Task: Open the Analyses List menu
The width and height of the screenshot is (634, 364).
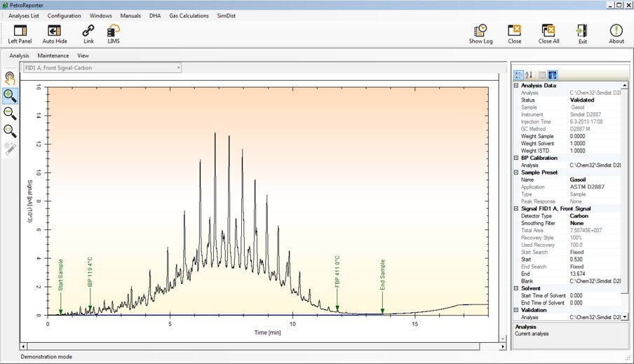Action: [24, 15]
